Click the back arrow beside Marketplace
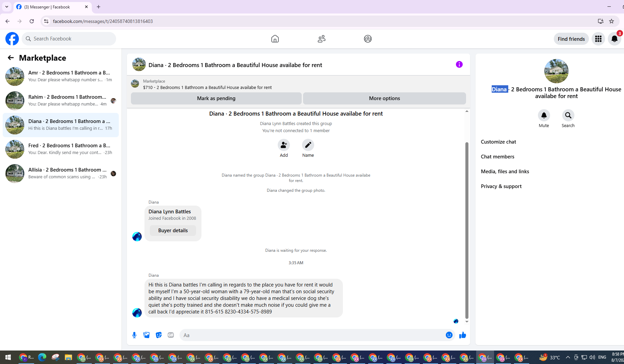The height and width of the screenshot is (364, 624). coord(11,58)
